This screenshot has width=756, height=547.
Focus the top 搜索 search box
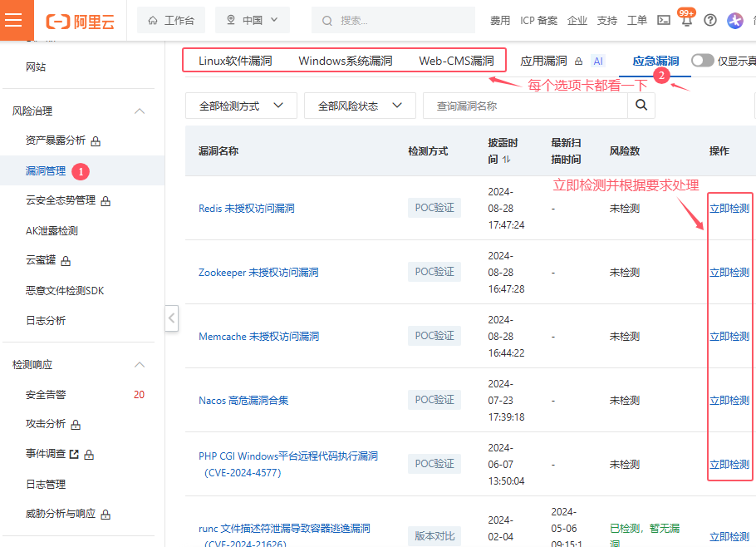(393, 20)
